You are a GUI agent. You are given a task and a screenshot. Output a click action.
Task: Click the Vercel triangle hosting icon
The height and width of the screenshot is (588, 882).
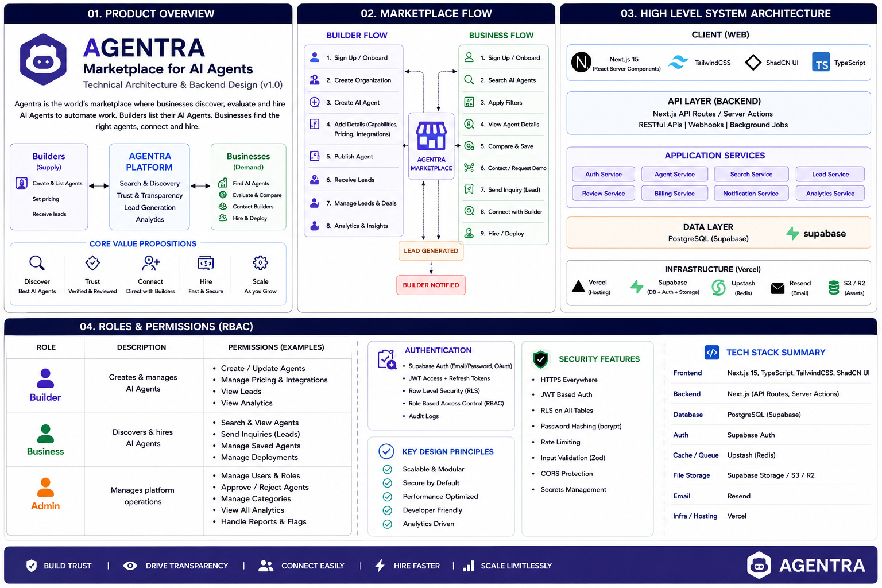tap(579, 286)
